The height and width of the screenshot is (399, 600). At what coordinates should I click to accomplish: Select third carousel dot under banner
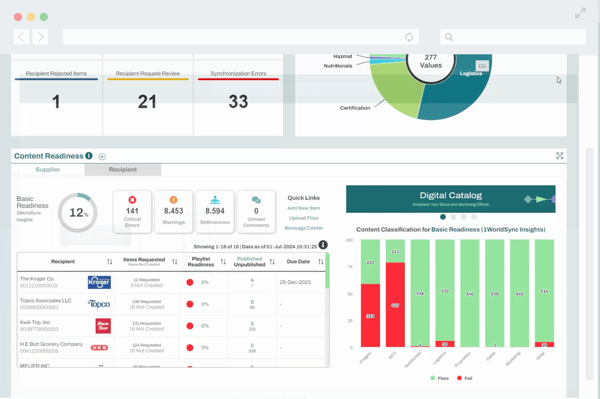click(x=463, y=217)
